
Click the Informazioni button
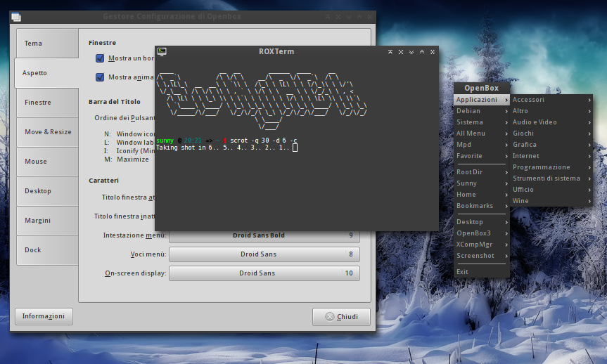pyautogui.click(x=44, y=316)
